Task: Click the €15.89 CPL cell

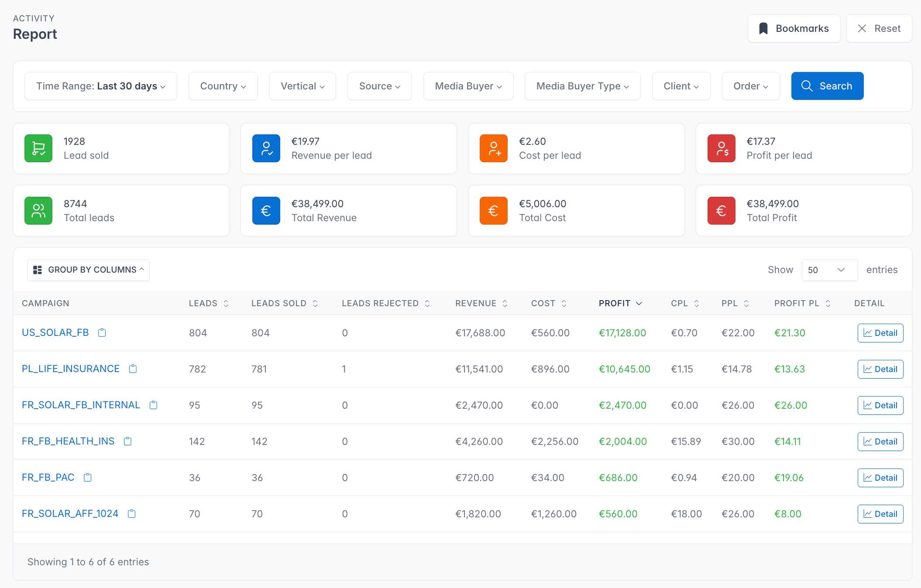Action: point(686,442)
